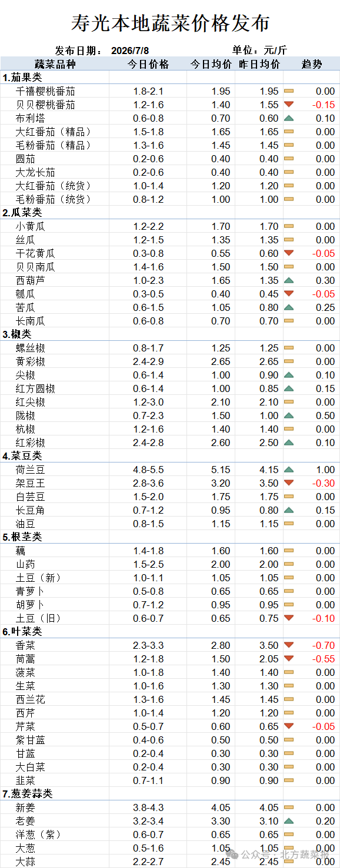Select the 今日价格 column header
The height and width of the screenshot is (868, 340).
pos(149,64)
